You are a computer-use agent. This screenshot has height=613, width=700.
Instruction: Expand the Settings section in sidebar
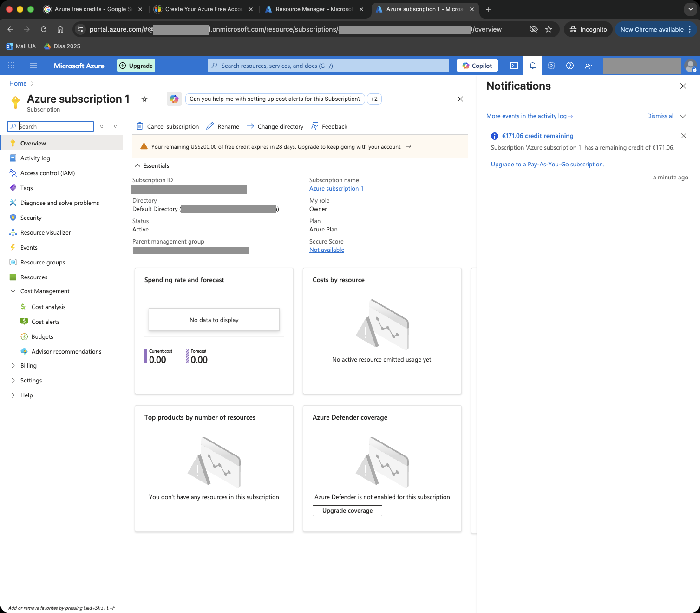coord(13,381)
